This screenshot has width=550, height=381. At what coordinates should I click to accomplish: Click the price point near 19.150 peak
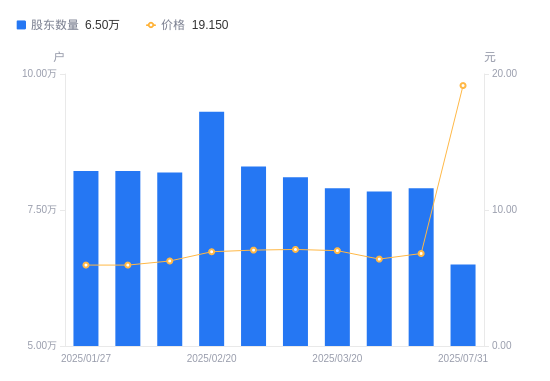tap(463, 86)
